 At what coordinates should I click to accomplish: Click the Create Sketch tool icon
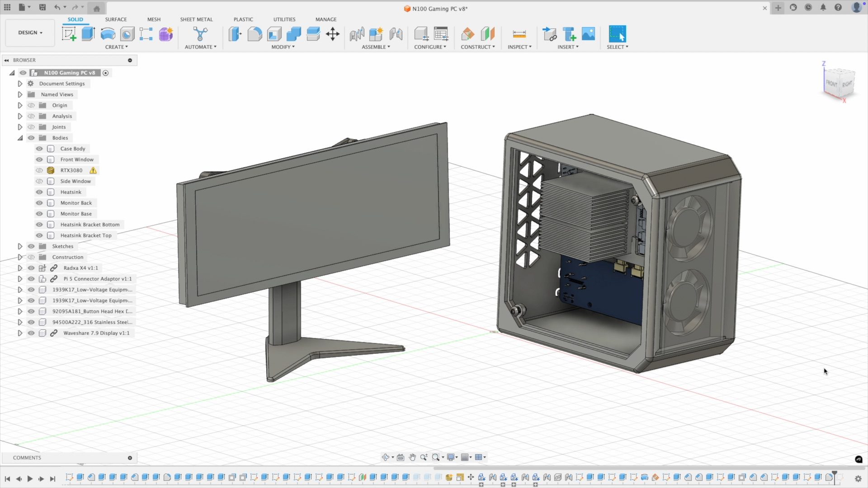pos(69,34)
